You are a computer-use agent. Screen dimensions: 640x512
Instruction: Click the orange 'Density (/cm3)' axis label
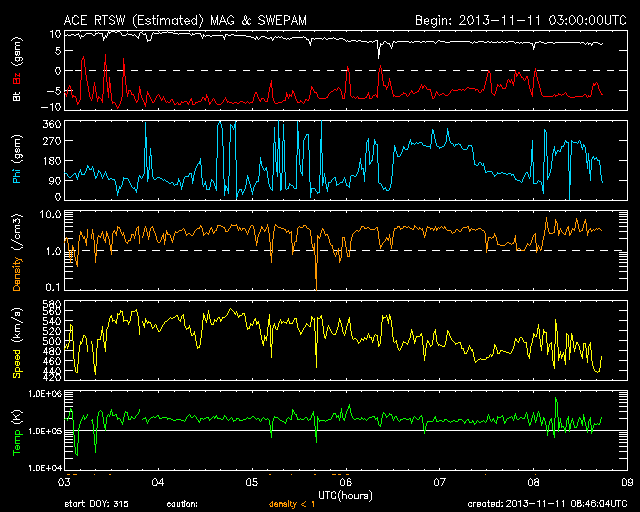tap(17, 252)
